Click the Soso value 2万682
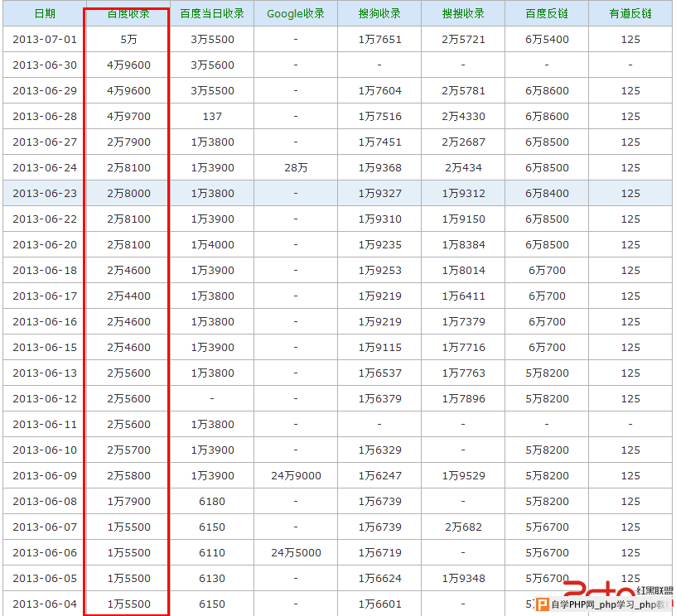This screenshot has height=616, width=676. point(463,527)
